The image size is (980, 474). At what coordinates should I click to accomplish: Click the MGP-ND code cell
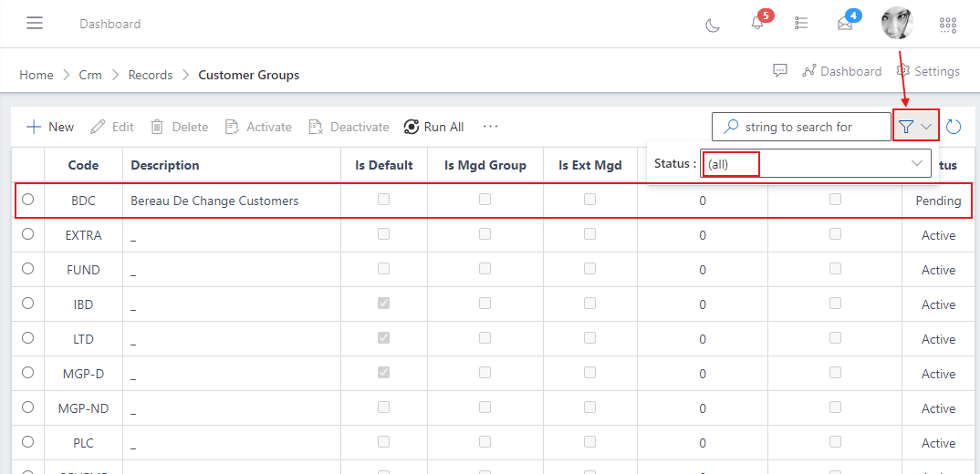pyautogui.click(x=83, y=409)
